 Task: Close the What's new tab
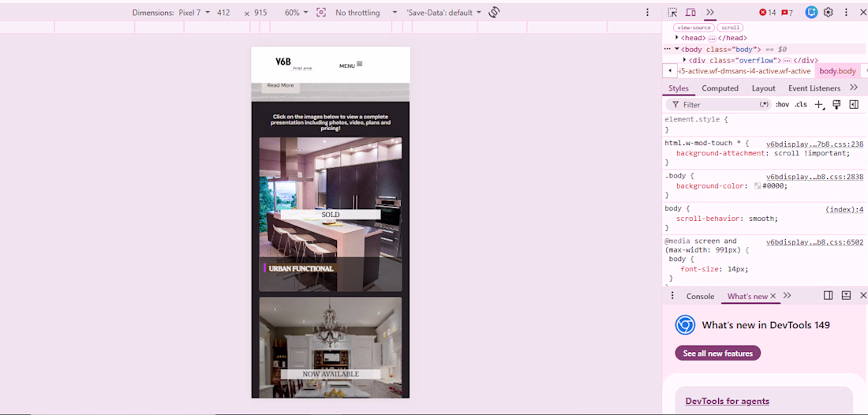click(773, 296)
